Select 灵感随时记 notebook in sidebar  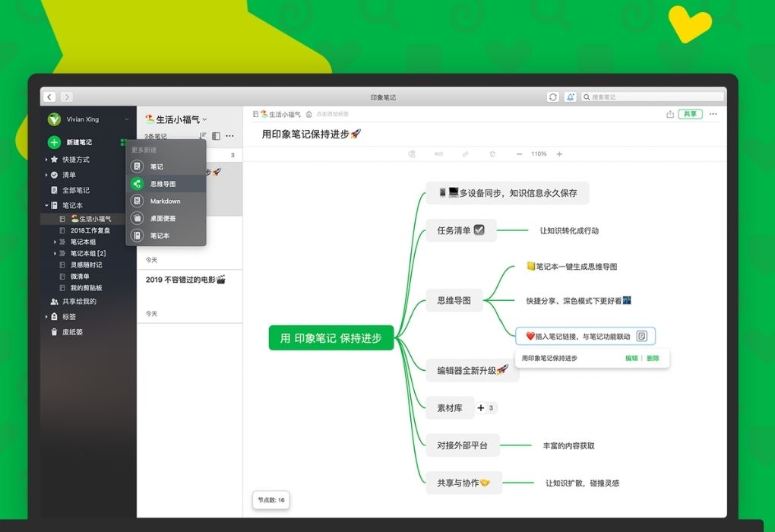pyautogui.click(x=81, y=265)
